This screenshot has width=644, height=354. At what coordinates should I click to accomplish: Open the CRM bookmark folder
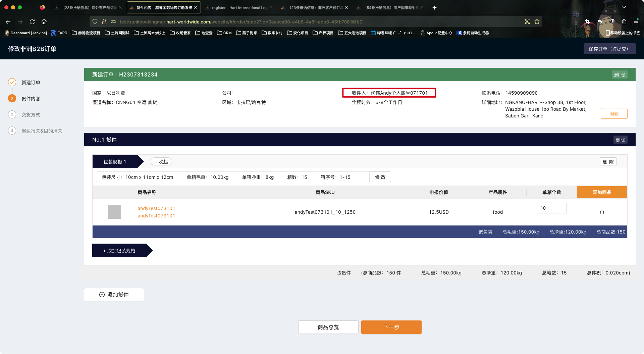coord(224,33)
